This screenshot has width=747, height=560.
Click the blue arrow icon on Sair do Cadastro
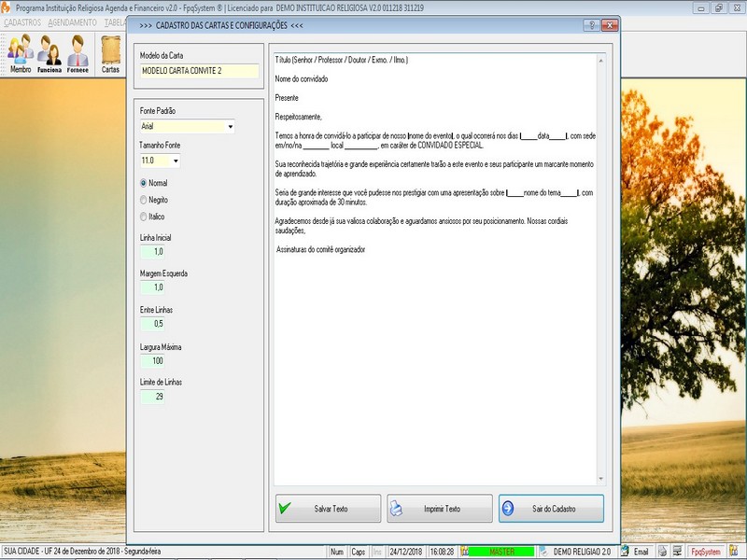508,508
